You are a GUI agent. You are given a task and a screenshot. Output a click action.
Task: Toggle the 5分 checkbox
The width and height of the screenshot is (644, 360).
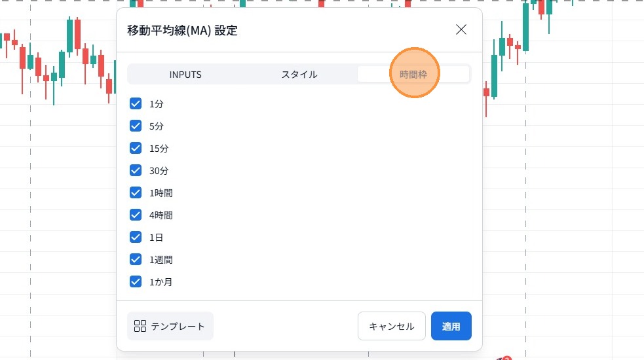click(136, 126)
